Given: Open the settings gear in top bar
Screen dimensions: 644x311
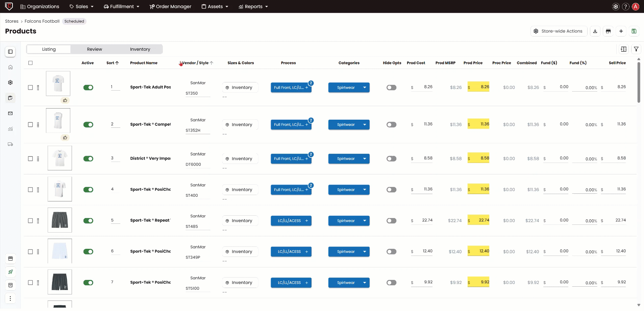Looking at the screenshot, I should point(616,6).
